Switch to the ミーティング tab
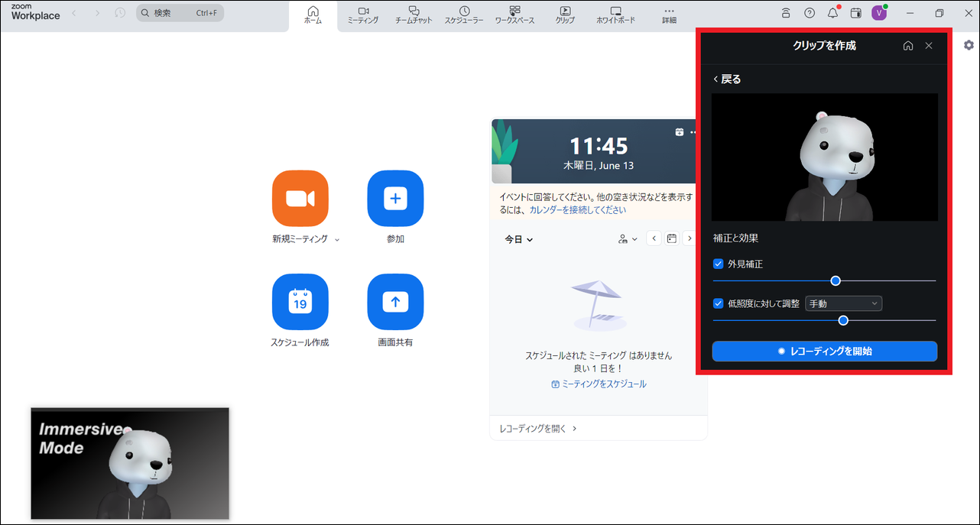This screenshot has width=980, height=525. click(x=363, y=15)
